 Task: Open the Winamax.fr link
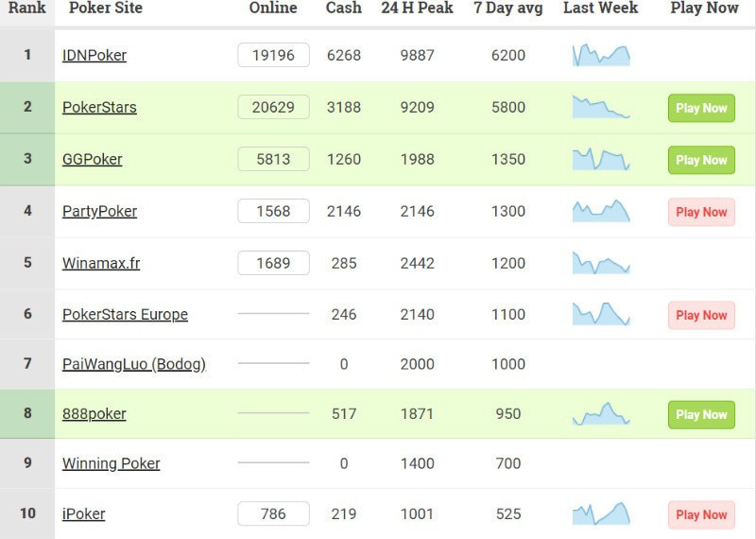click(101, 264)
